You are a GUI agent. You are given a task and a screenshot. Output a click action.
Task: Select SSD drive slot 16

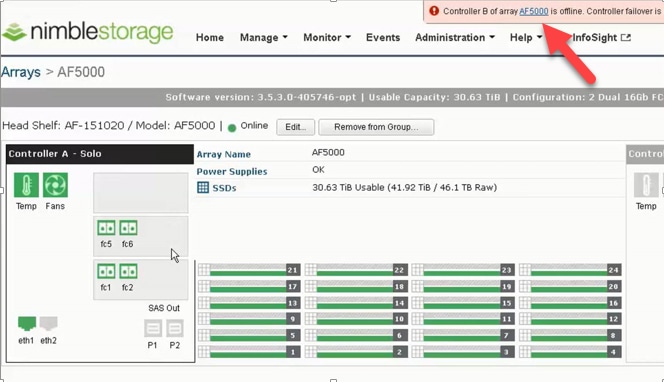coord(570,303)
